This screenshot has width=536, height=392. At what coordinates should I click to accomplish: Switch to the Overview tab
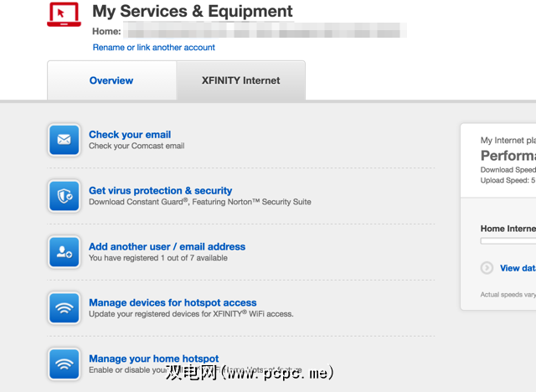[x=111, y=80]
